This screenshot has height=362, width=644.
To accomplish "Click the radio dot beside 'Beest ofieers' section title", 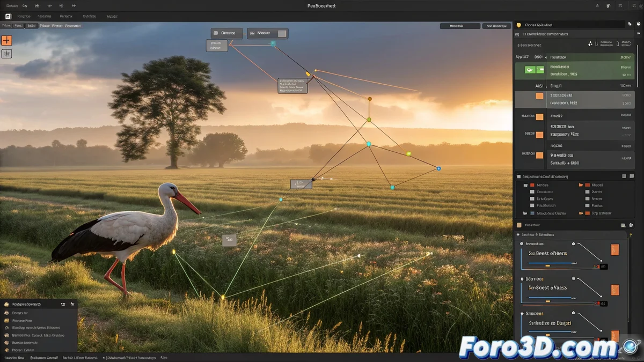I will pyautogui.click(x=522, y=243).
